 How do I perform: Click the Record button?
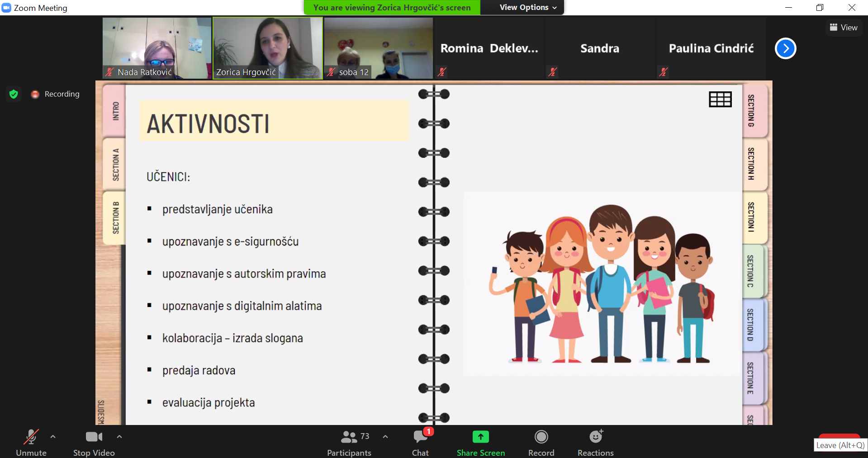[541, 443]
